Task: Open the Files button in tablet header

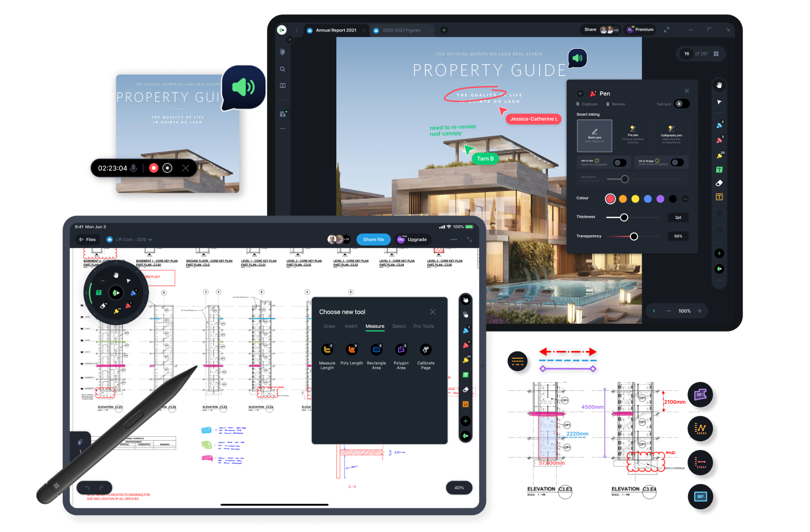Action: pyautogui.click(x=87, y=240)
